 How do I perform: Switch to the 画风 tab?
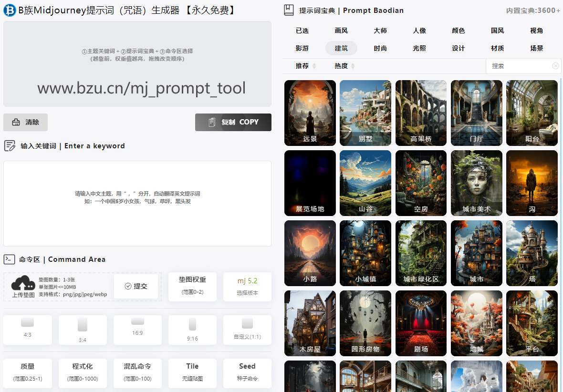click(341, 31)
